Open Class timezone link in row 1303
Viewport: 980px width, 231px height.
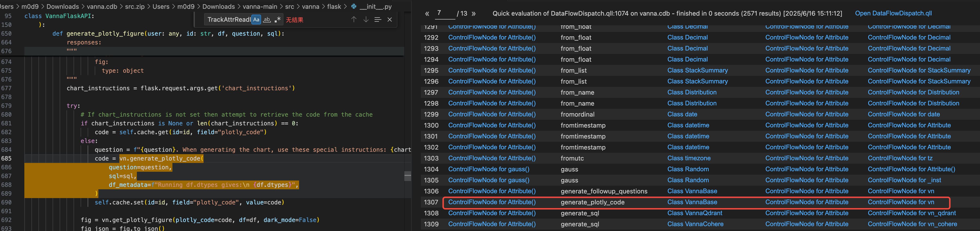point(689,158)
